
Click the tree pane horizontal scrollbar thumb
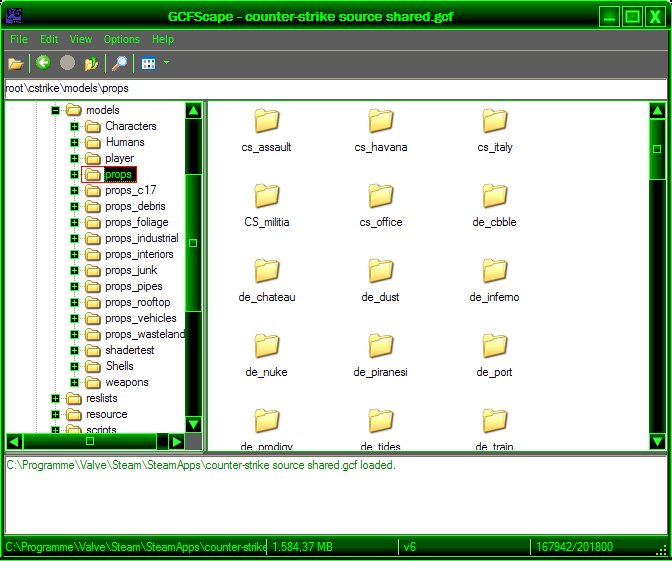(x=90, y=441)
